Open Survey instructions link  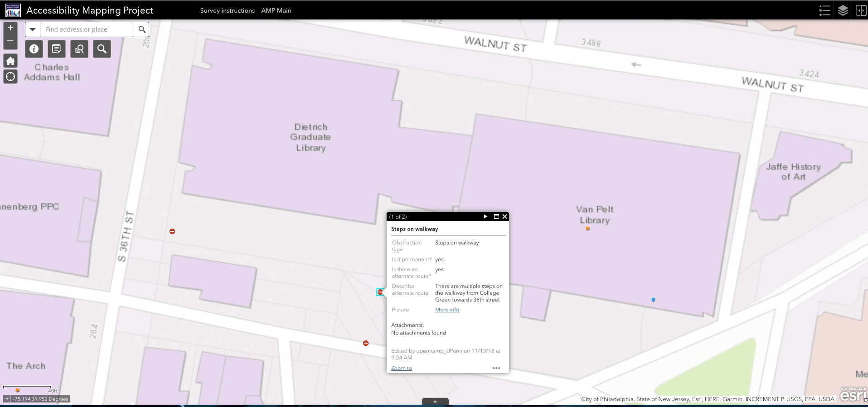(x=228, y=10)
